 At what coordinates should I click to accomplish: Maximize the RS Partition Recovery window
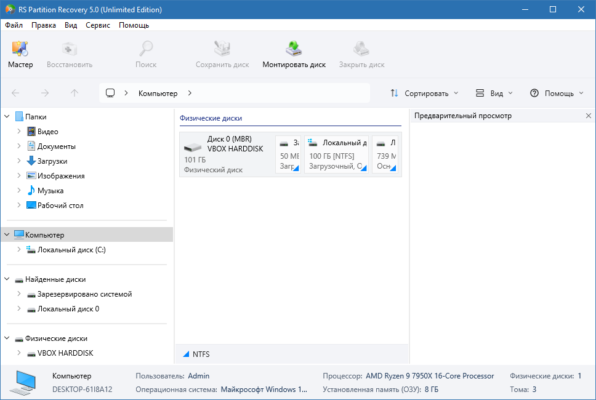click(x=553, y=10)
